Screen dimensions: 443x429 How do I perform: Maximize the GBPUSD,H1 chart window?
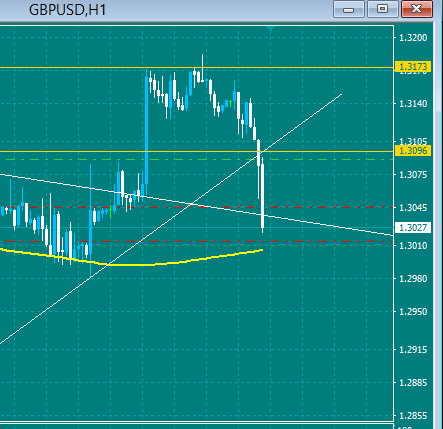click(383, 9)
